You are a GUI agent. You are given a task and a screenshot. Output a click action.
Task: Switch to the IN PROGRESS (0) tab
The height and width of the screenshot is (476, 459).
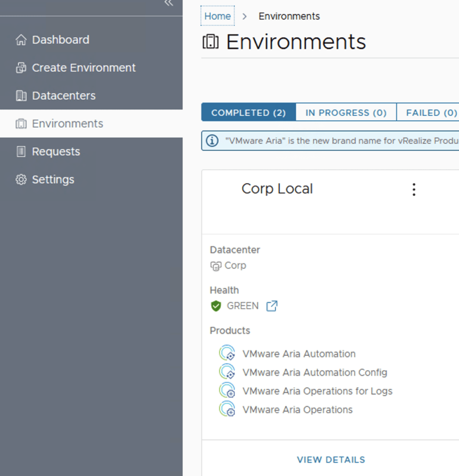click(x=346, y=112)
